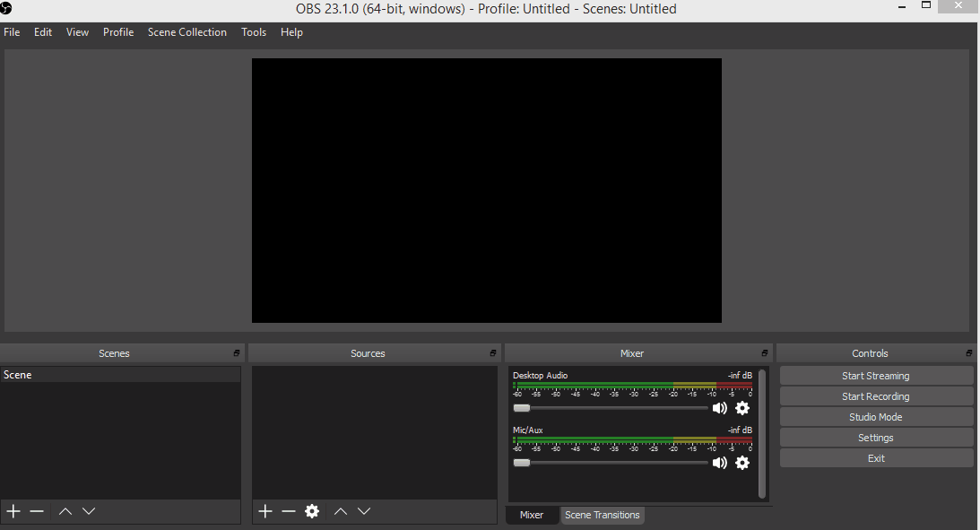Enable Studio Mode

click(876, 417)
